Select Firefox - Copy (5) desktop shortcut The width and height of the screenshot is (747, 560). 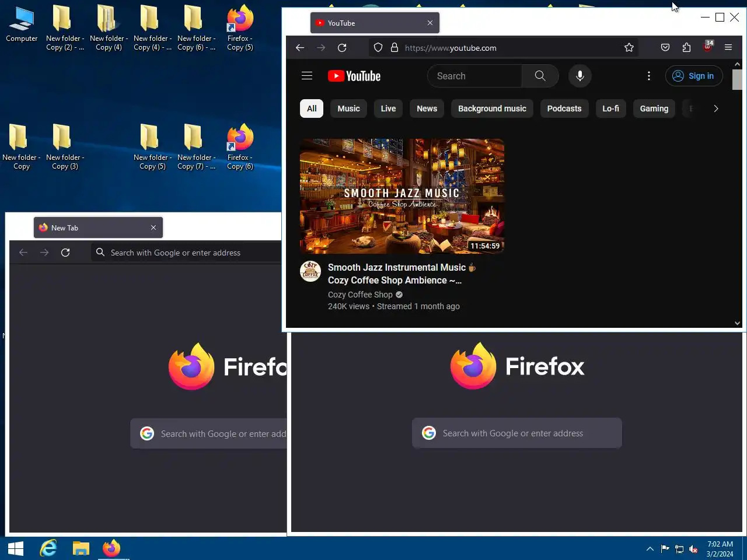pos(240,29)
